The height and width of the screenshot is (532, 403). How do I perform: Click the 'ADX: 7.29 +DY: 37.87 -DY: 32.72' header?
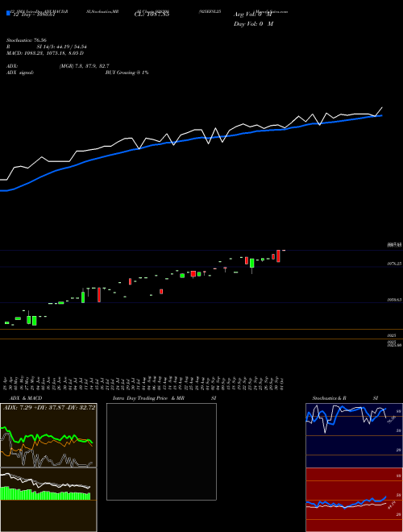pos(49,408)
